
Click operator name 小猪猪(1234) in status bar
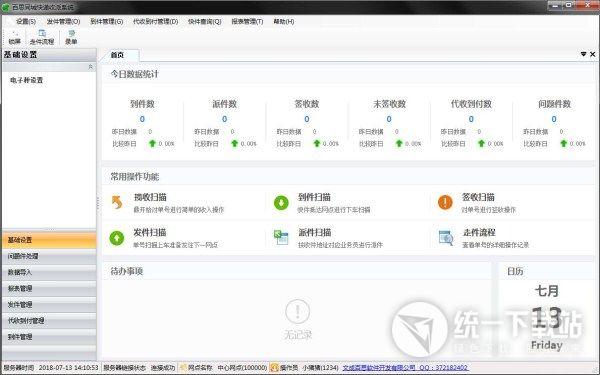[320, 368]
